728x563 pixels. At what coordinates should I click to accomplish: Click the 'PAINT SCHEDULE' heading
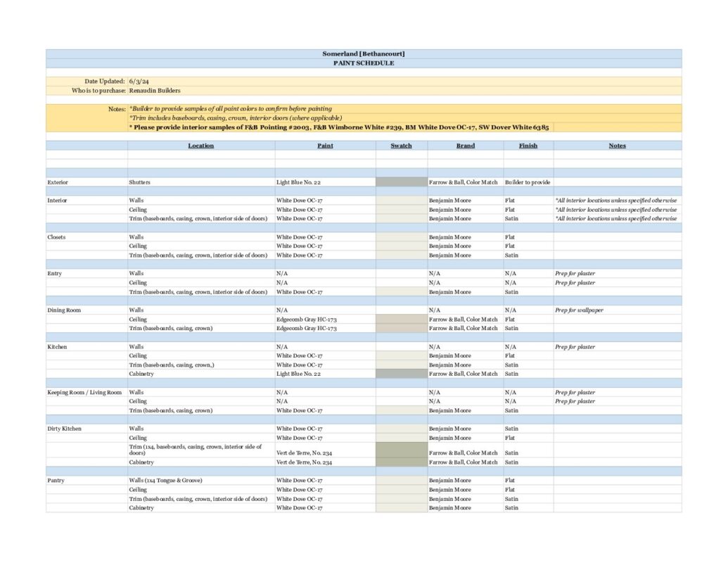tap(364, 63)
